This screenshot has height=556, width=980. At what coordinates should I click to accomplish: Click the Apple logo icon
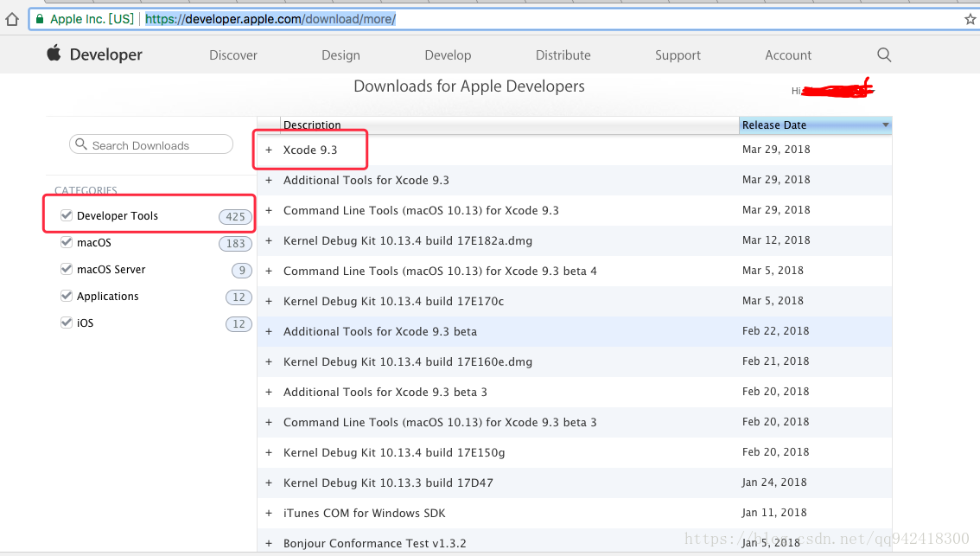click(54, 53)
